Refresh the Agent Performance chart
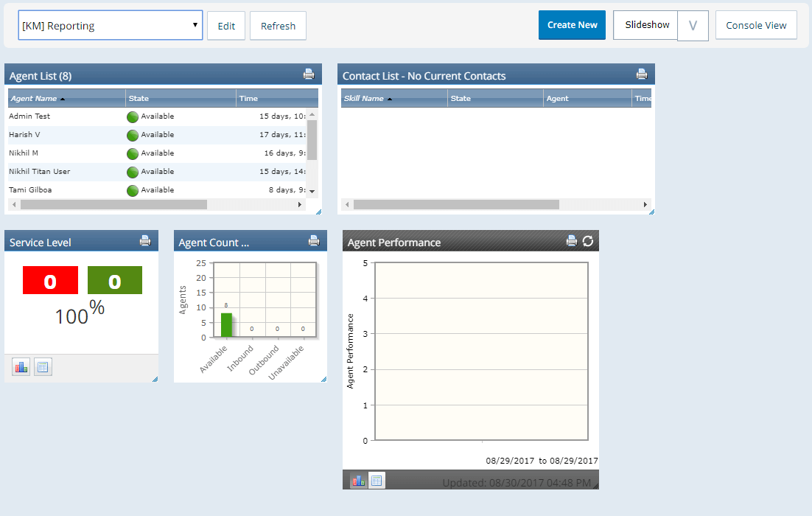The image size is (812, 516). [x=587, y=241]
